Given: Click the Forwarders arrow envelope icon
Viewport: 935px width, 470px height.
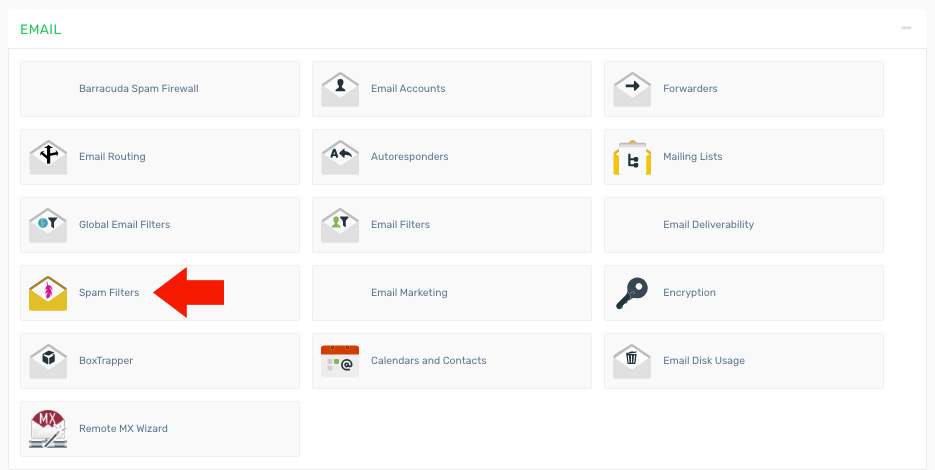Looking at the screenshot, I should pos(632,89).
